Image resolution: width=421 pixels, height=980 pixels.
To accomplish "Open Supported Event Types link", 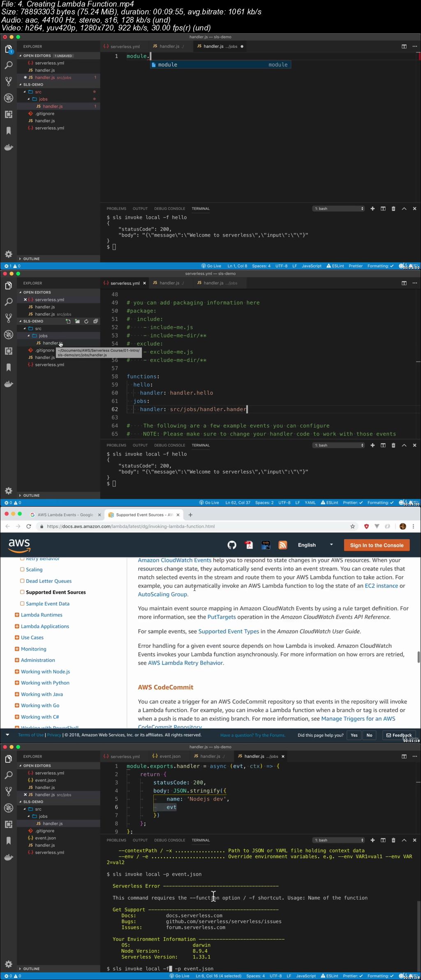I will pos(229,631).
